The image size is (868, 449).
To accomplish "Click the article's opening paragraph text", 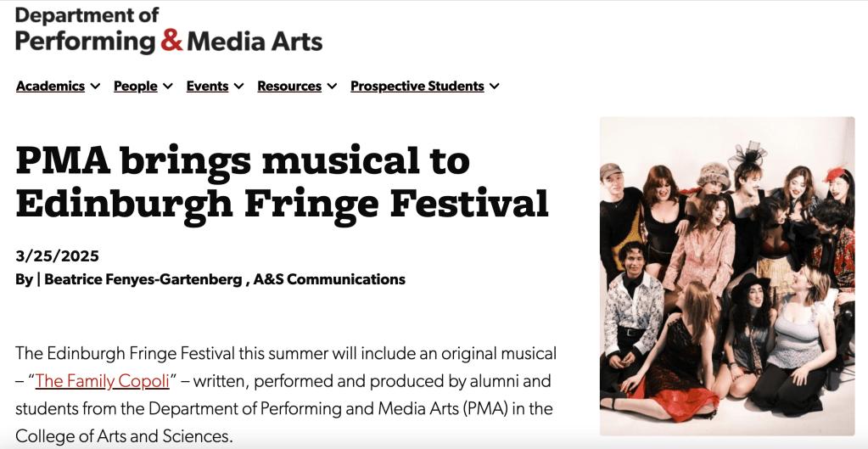I will tap(285, 395).
